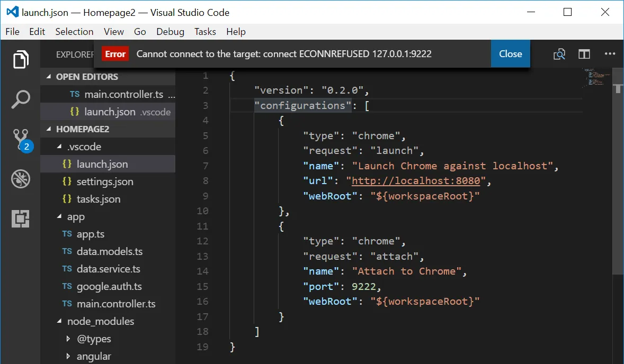This screenshot has height=364, width=624.
Task: Open the Extensions view in activity bar
Action: click(x=21, y=219)
